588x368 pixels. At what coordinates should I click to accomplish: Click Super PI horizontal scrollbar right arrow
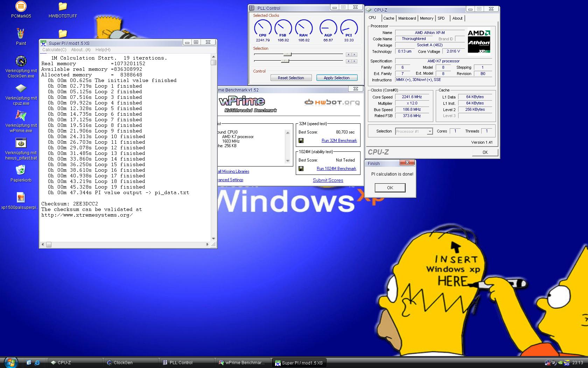click(208, 244)
